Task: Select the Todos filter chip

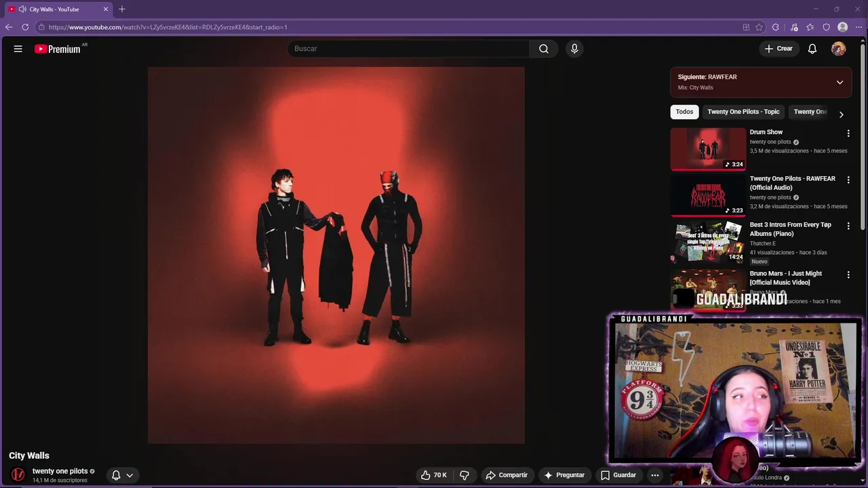Action: 684,112
